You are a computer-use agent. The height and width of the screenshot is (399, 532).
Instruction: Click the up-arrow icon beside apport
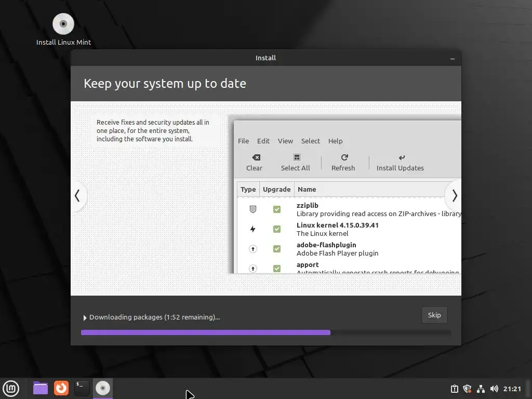coord(253,269)
